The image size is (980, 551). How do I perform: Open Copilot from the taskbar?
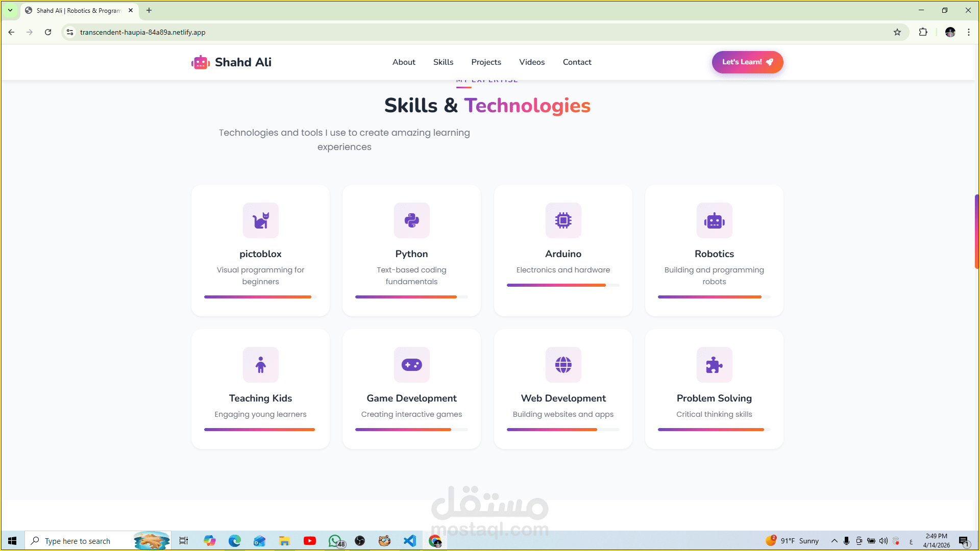click(x=209, y=541)
